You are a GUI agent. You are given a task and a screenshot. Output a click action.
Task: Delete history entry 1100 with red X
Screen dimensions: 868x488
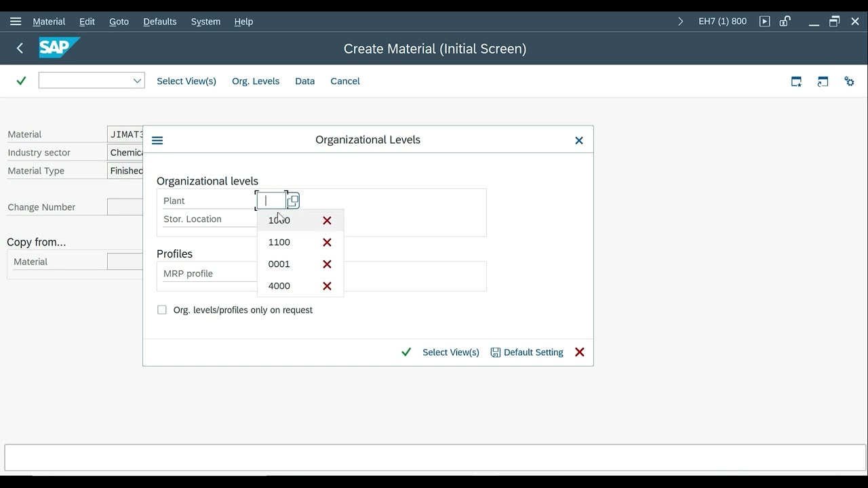pyautogui.click(x=327, y=243)
